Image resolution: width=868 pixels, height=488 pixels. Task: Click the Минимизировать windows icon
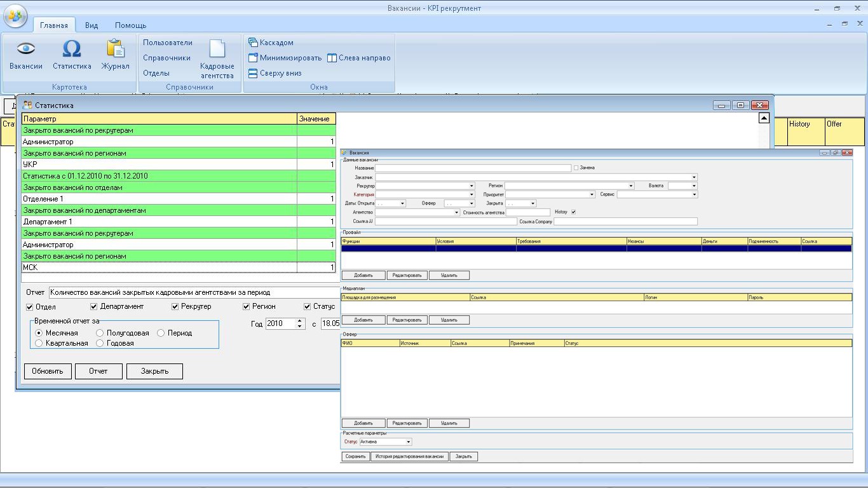[x=253, y=58]
